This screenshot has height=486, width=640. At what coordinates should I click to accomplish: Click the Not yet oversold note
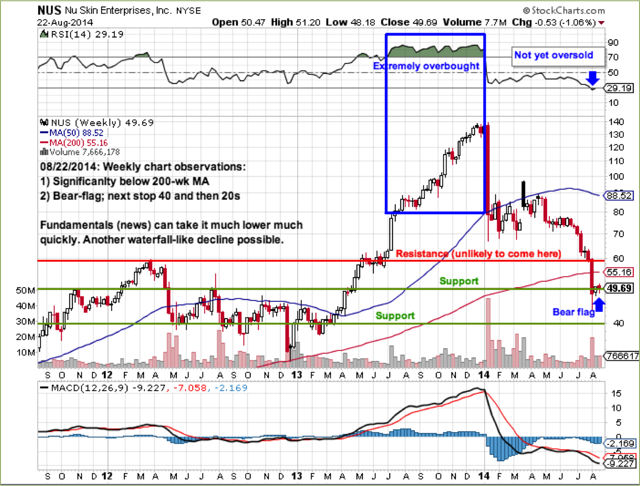(x=553, y=55)
